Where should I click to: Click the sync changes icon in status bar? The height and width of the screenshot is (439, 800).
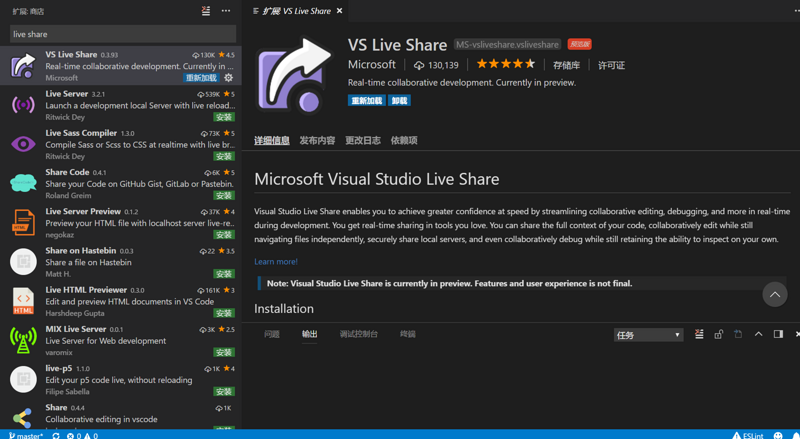tap(56, 435)
